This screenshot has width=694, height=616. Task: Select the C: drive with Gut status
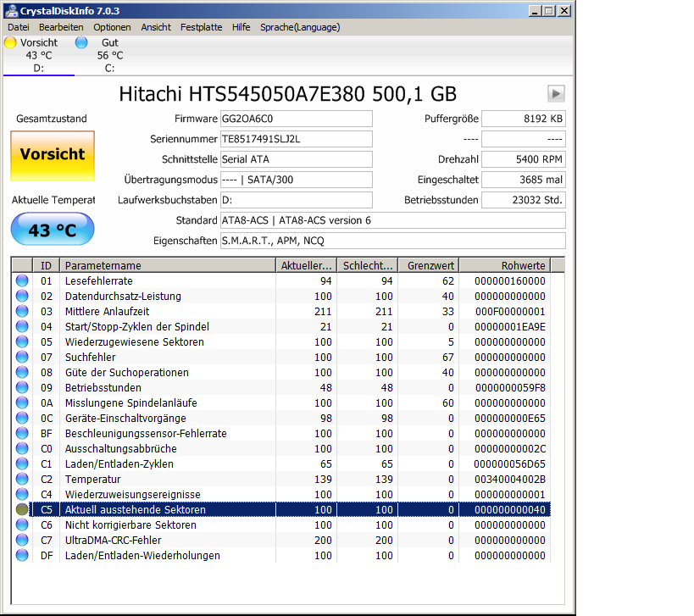(x=110, y=55)
